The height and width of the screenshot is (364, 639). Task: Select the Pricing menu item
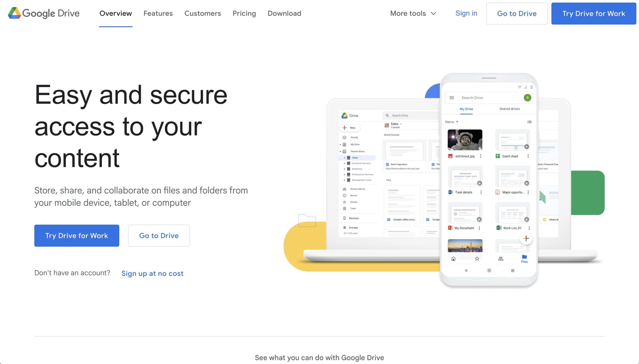click(244, 13)
